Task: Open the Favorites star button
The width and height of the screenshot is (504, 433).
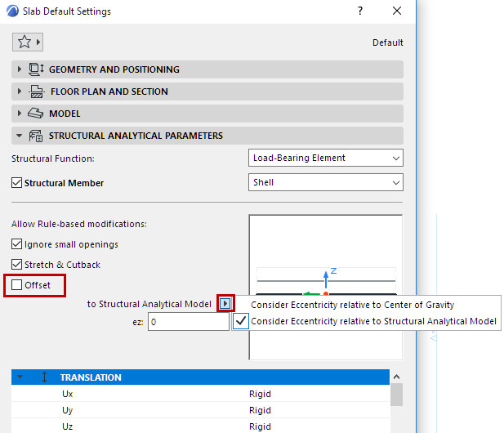Action: click(28, 42)
